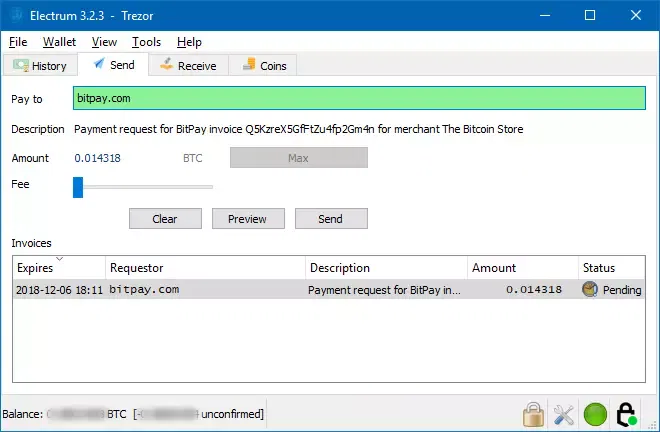Open the Help menu
This screenshot has width=660, height=432.
coord(189,42)
